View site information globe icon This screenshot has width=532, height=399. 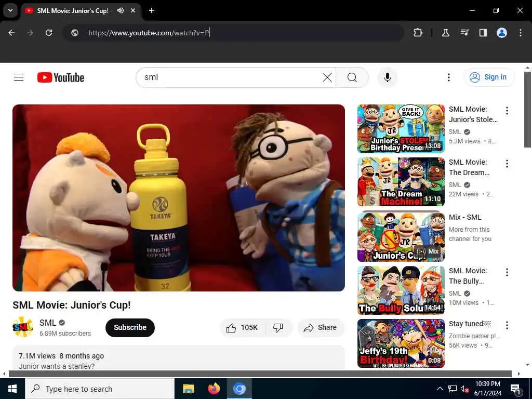(75, 33)
